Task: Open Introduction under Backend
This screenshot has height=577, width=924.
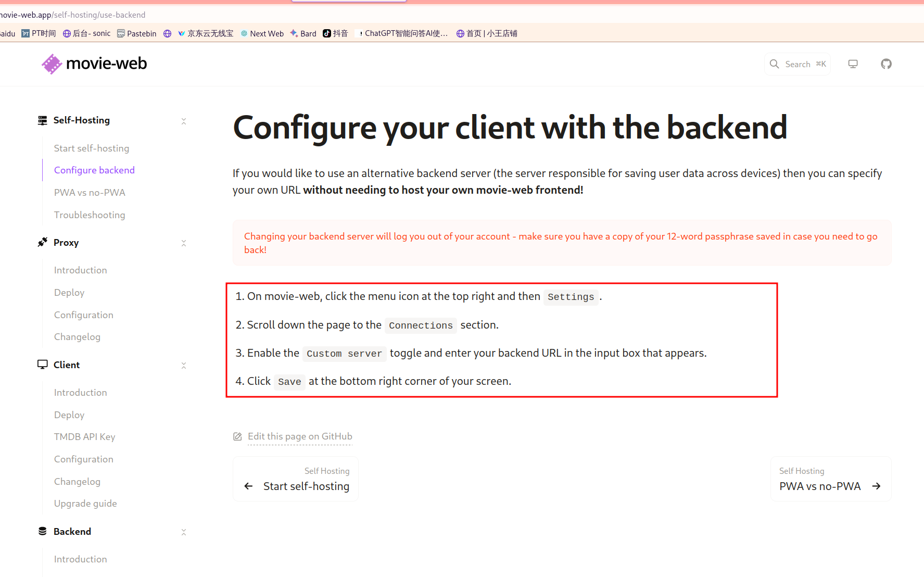Action: tap(81, 559)
